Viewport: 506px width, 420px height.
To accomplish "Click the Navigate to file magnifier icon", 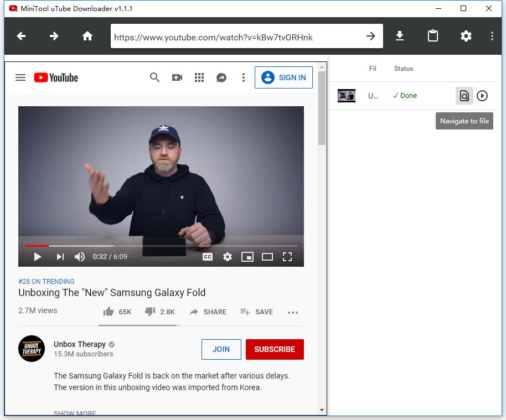I will pyautogui.click(x=464, y=95).
